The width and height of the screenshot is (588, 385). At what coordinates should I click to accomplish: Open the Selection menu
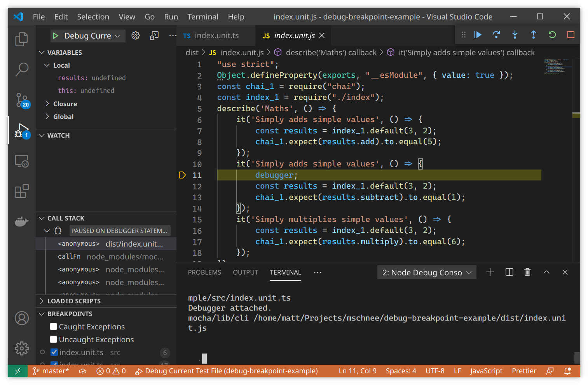(93, 17)
